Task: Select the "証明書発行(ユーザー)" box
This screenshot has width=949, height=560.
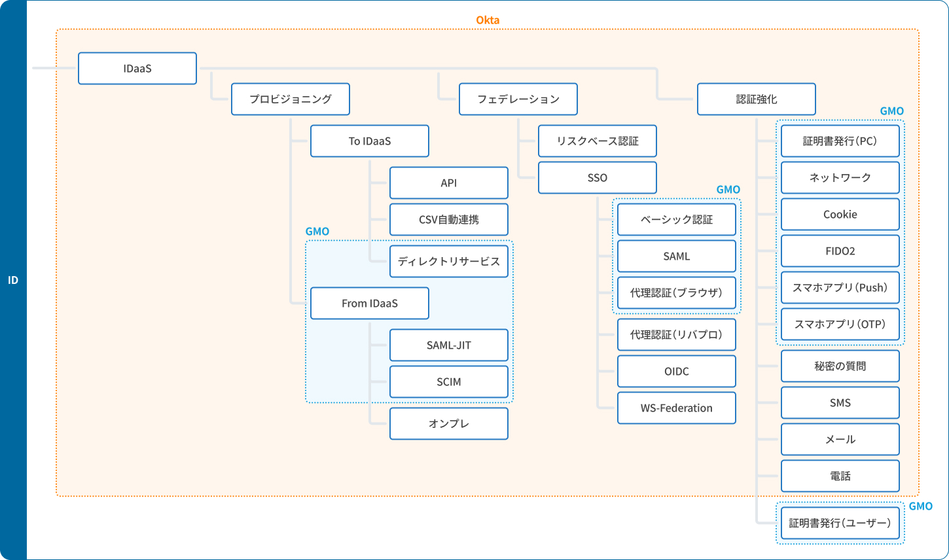Action: coord(840,523)
